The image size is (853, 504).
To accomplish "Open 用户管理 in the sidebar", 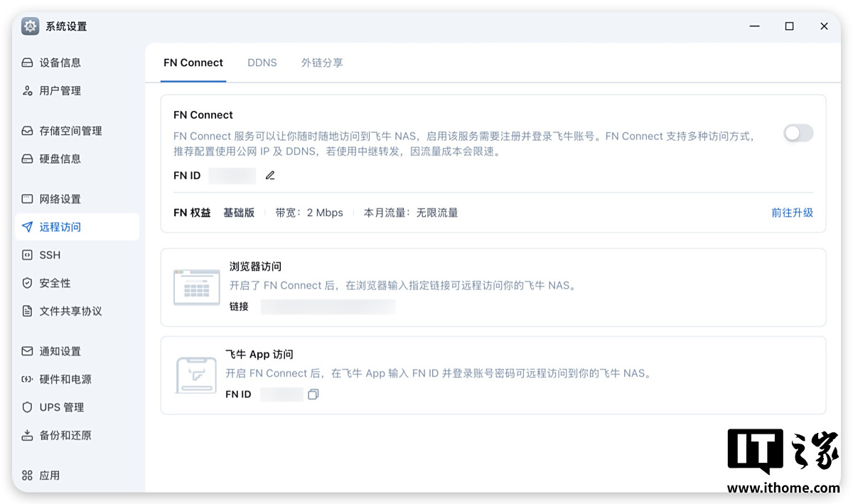I will pyautogui.click(x=60, y=91).
